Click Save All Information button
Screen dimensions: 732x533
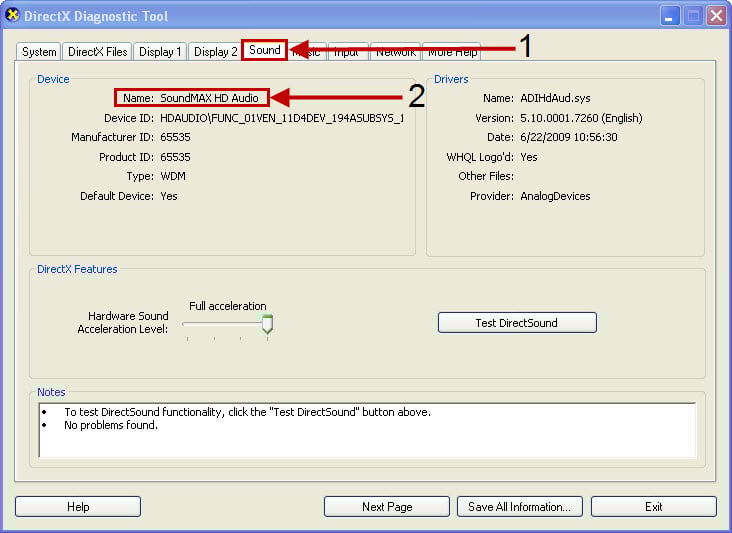(520, 507)
